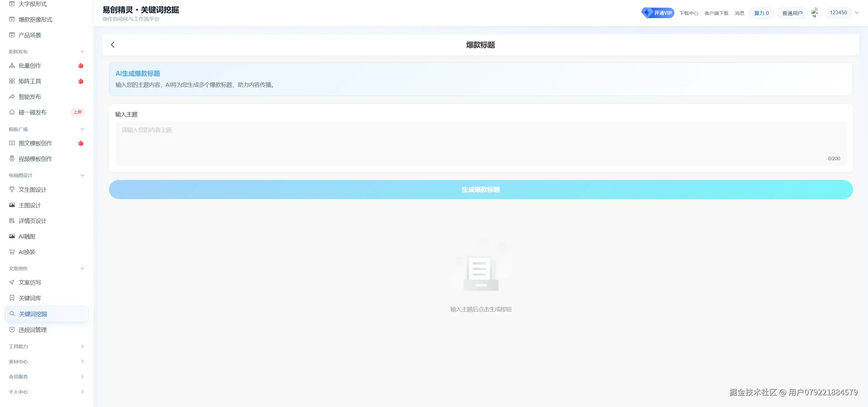
Task: Collapse the 电商图设计 section
Action: point(82,176)
